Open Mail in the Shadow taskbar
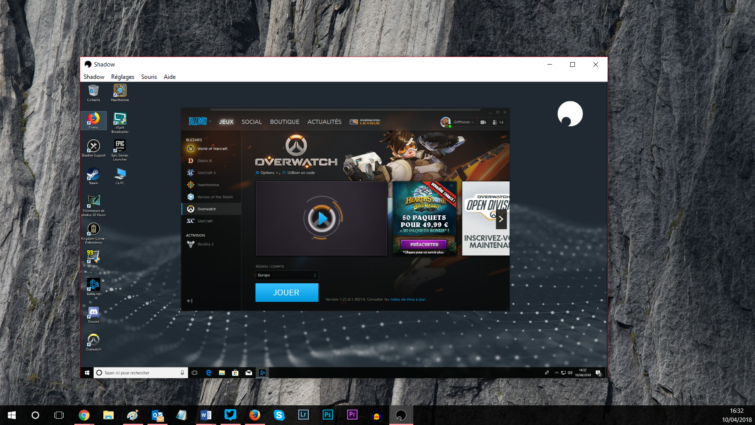This screenshot has height=425, width=755. (248, 373)
